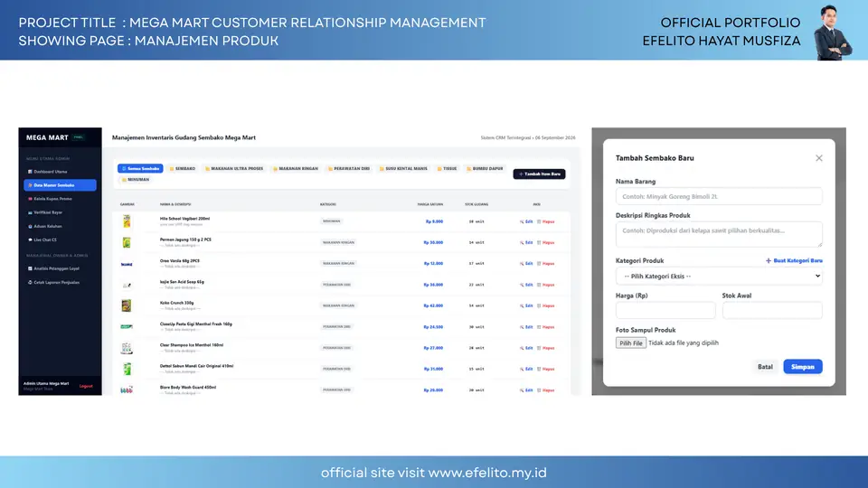Image resolution: width=868 pixels, height=488 pixels.
Task: Click the Analisis Pelanggan Loyal chart icon
Action: [30, 268]
